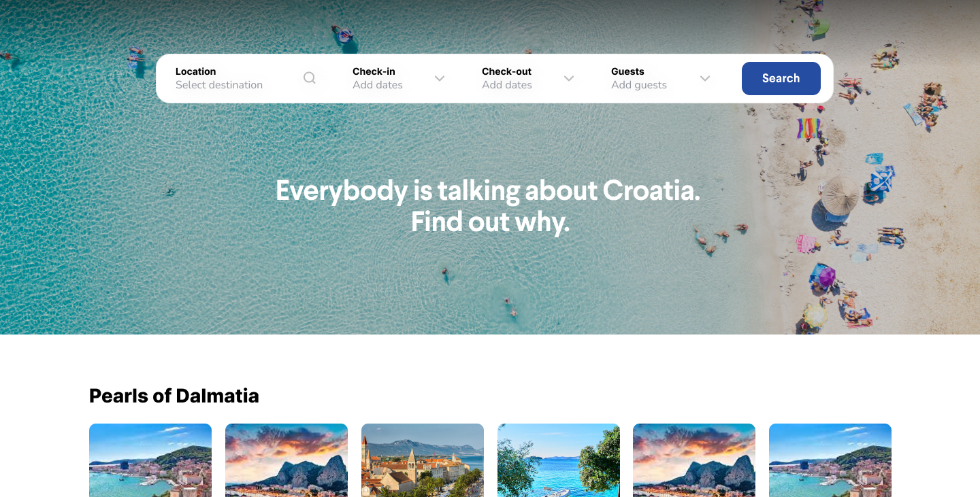Viewport: 980px width, 497px height.
Task: Expand the Guests chevron arrow
Action: [705, 78]
